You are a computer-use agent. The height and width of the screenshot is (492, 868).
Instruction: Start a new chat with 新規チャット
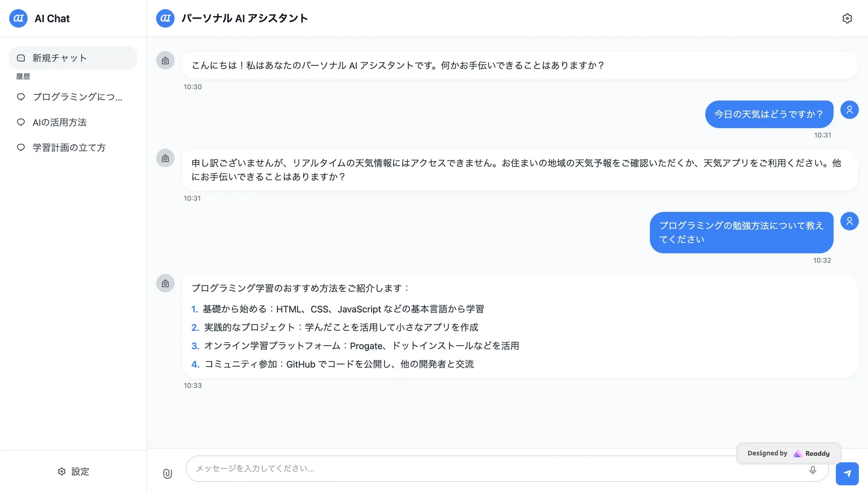(59, 58)
